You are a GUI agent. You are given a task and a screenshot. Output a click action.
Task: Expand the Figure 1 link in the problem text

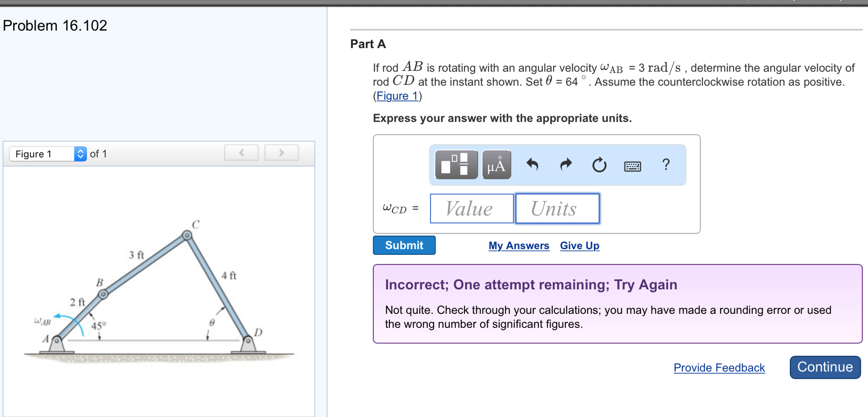tap(396, 96)
